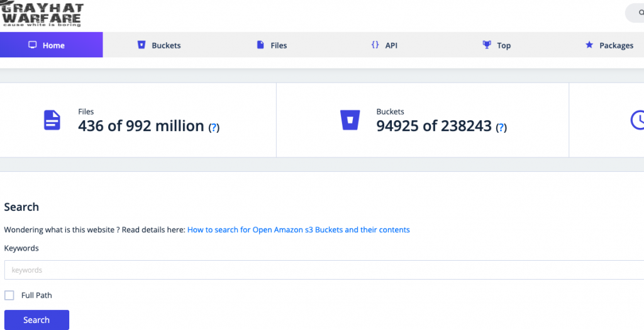Click the search box at top right

point(635,13)
